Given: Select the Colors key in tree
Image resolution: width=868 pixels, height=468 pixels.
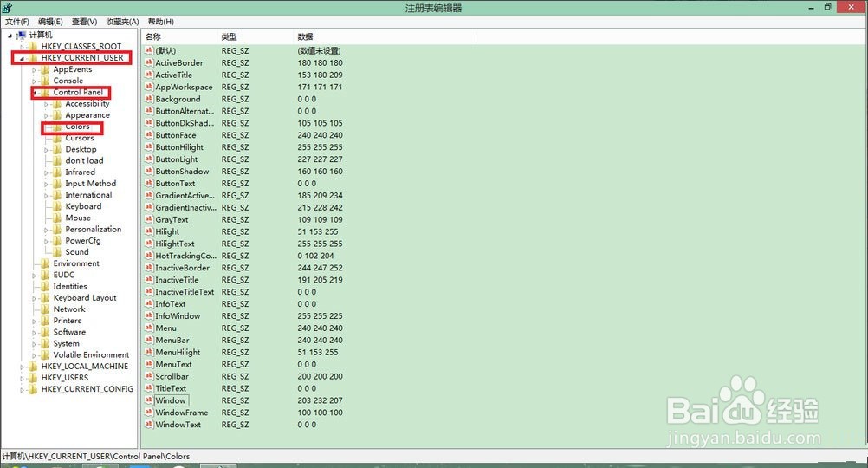Looking at the screenshot, I should click(x=77, y=127).
